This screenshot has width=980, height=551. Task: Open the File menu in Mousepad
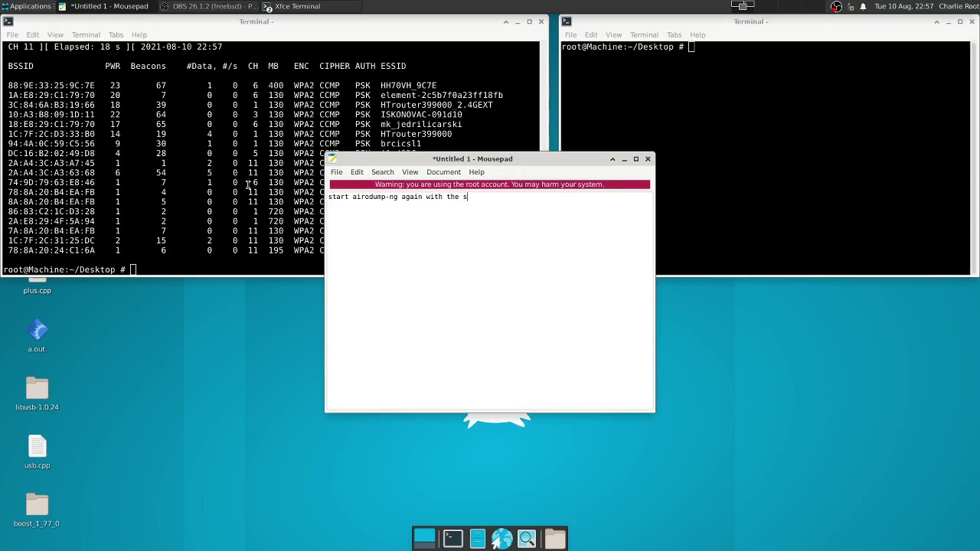tap(336, 172)
